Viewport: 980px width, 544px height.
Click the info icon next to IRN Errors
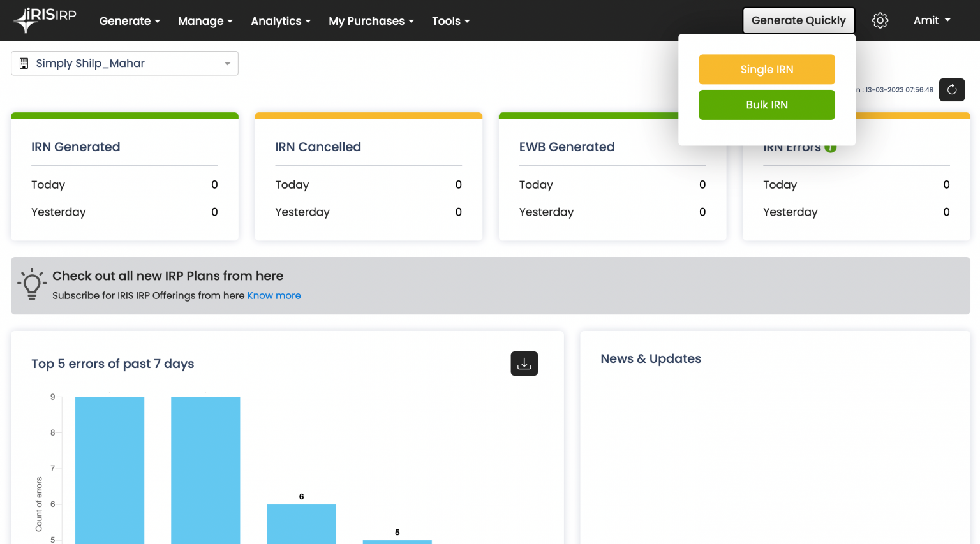point(829,146)
